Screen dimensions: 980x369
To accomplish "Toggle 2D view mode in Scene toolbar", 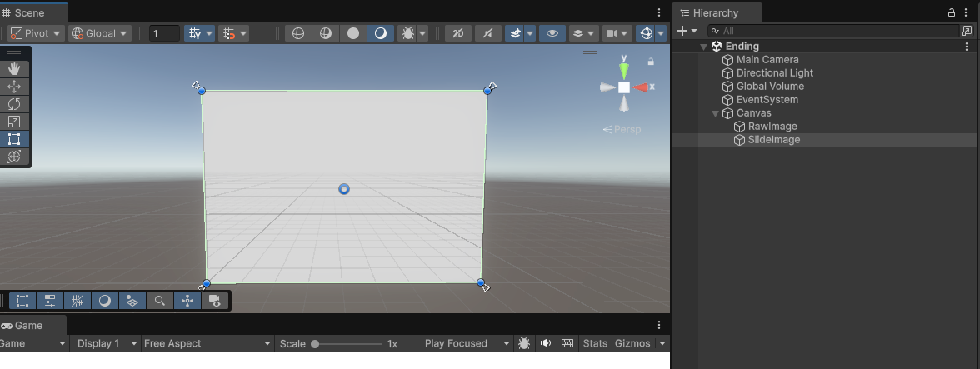I will [x=457, y=33].
